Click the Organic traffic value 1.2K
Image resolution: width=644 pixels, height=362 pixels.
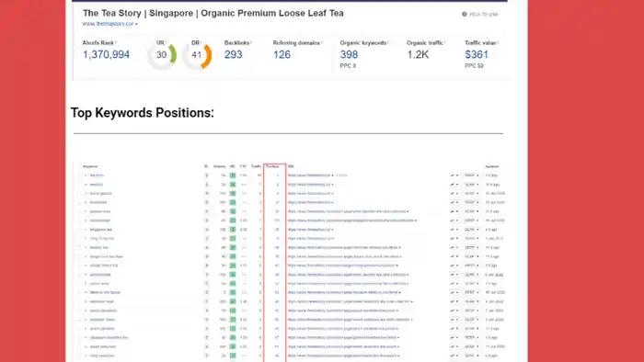[x=418, y=54]
